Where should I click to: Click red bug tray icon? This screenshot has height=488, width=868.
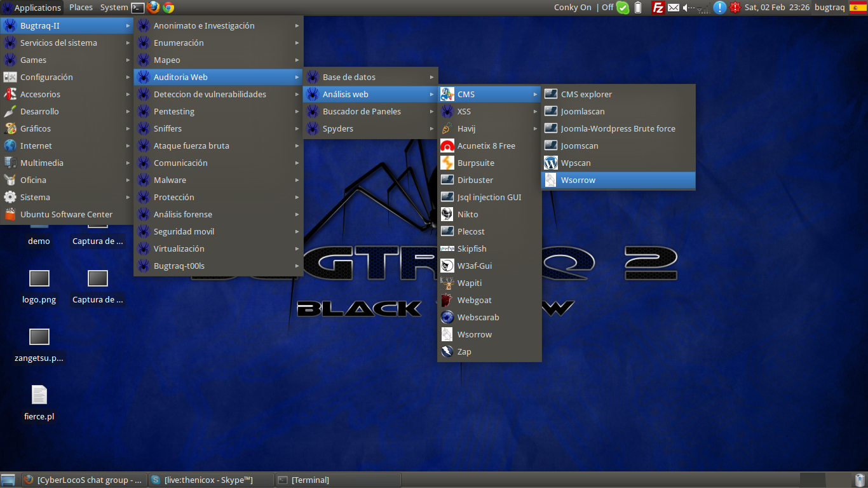(735, 8)
